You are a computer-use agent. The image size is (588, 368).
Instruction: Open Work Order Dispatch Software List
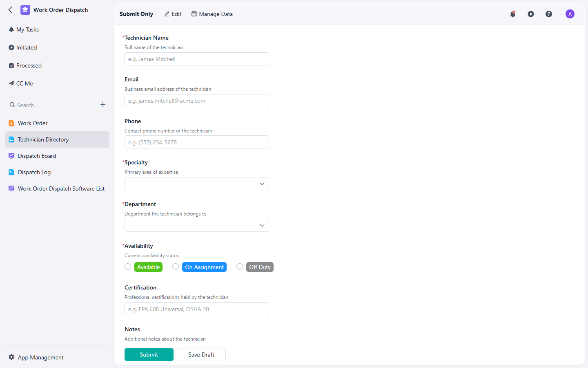[57, 188]
